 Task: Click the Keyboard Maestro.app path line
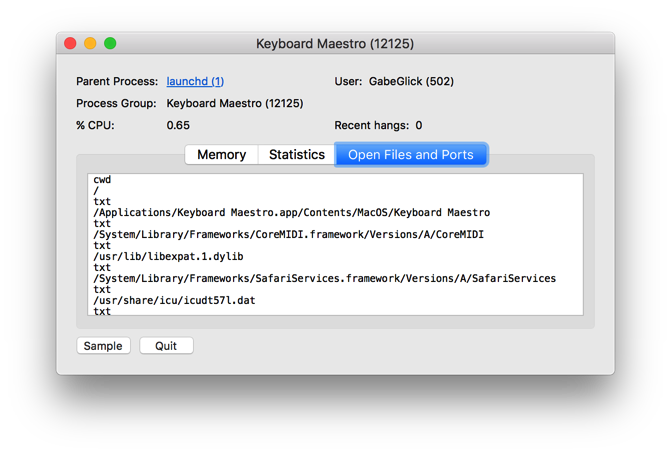[292, 213]
